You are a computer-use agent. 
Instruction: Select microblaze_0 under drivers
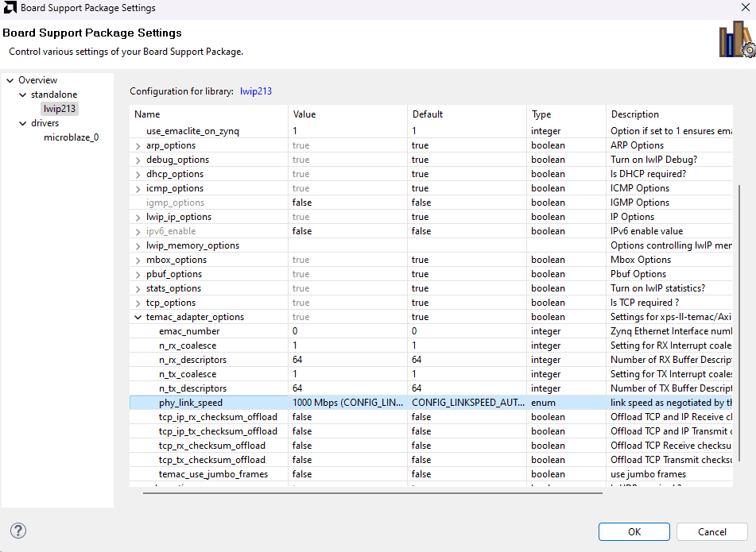coord(71,137)
